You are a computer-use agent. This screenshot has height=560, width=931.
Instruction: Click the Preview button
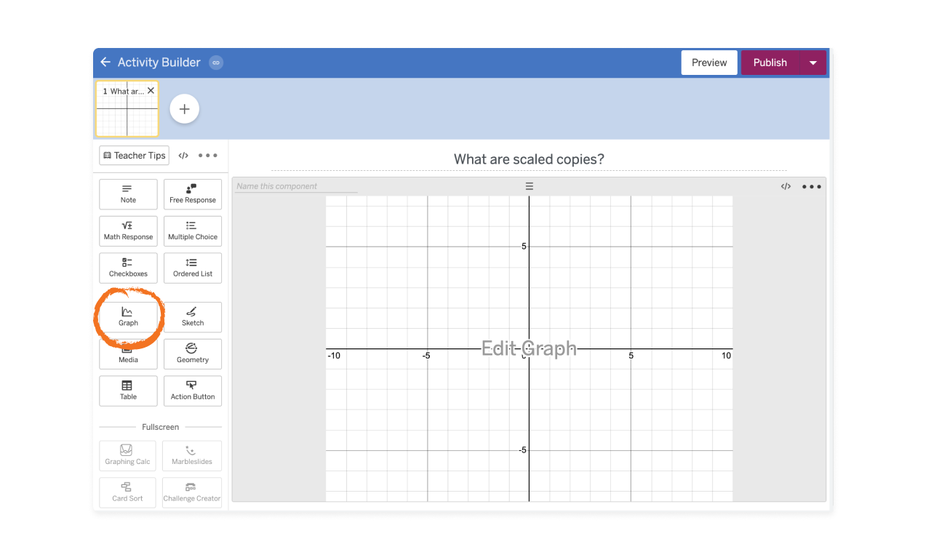point(709,63)
